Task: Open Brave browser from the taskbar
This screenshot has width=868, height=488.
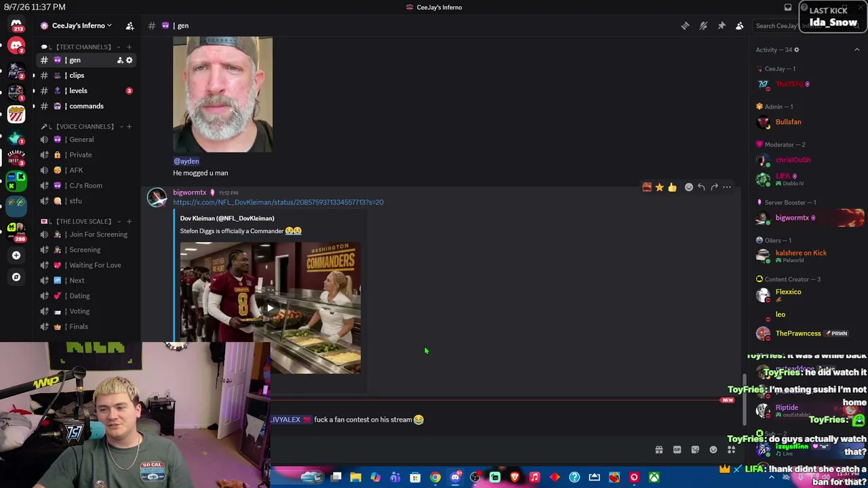Action: pos(515,478)
